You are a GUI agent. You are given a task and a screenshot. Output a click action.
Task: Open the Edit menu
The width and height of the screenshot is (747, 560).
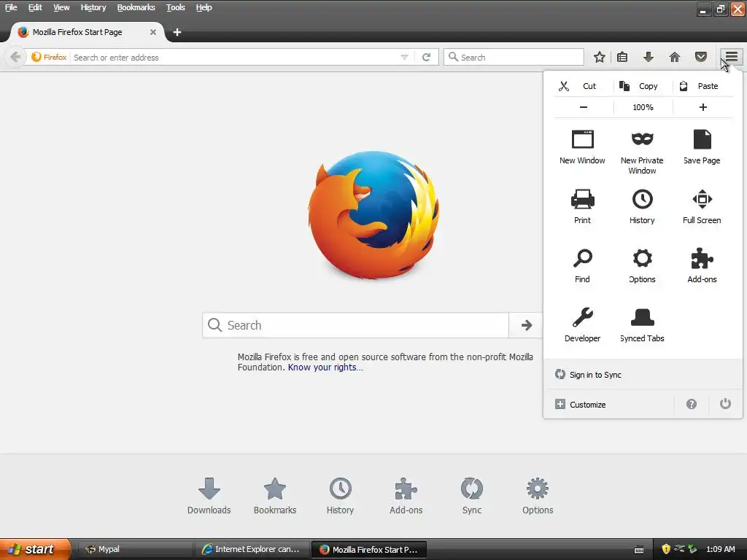(35, 7)
